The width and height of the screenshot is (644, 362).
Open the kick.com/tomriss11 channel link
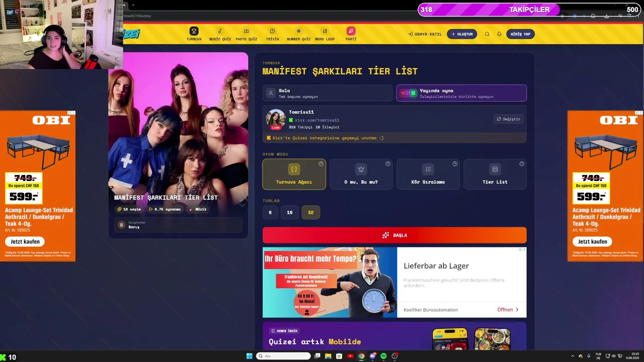pyautogui.click(x=317, y=121)
